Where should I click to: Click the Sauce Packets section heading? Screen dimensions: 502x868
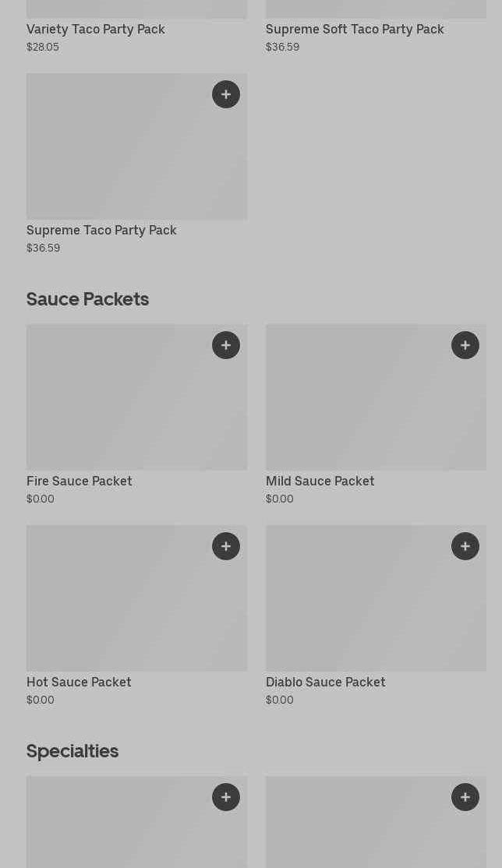tap(87, 299)
